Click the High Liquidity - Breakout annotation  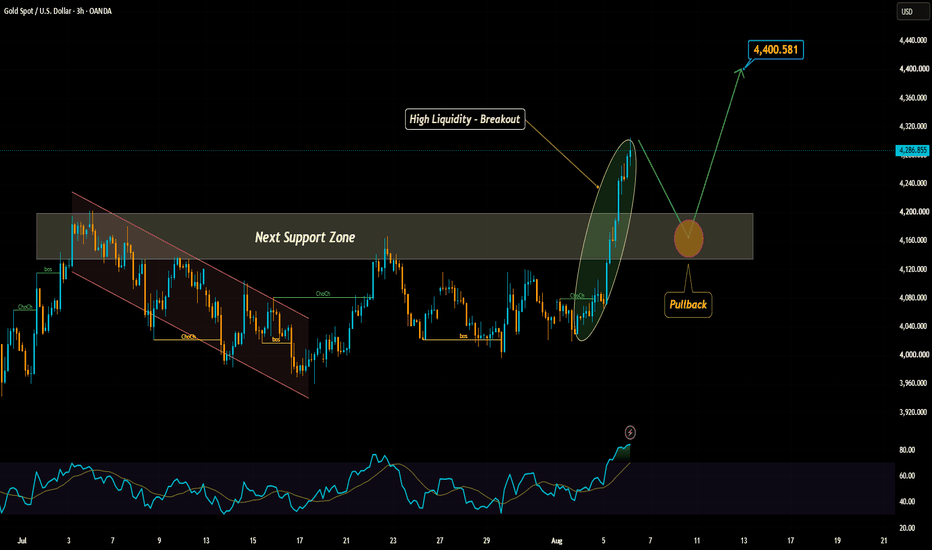[x=465, y=119]
